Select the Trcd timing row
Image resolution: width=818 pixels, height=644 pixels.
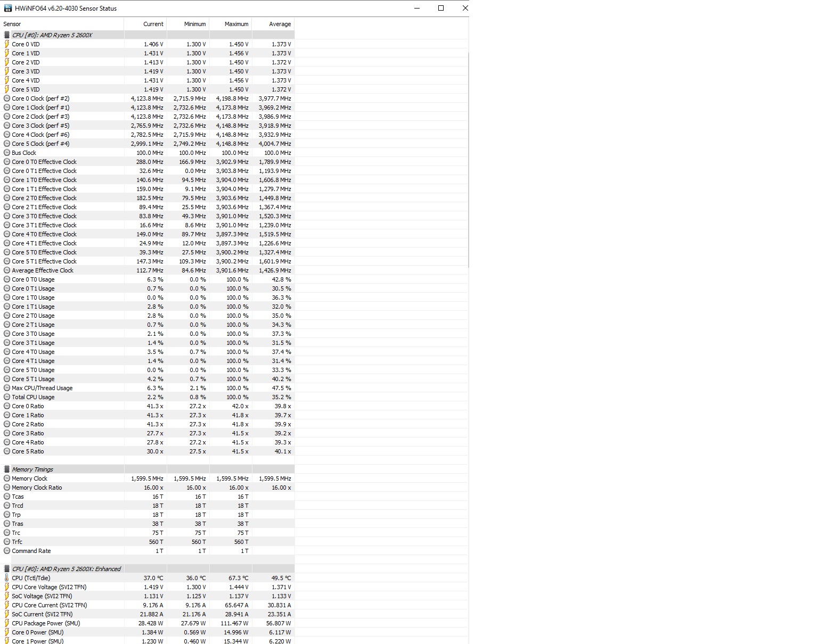click(147, 506)
